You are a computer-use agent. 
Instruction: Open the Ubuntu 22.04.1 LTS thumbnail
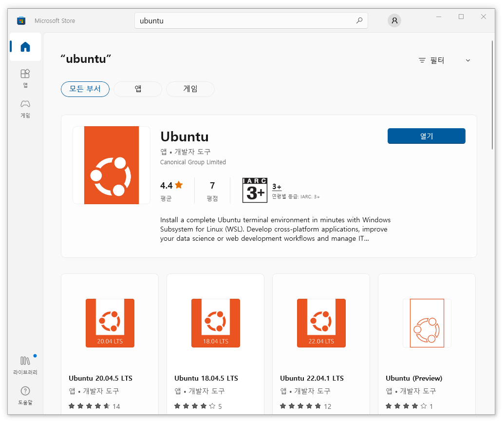(x=321, y=323)
